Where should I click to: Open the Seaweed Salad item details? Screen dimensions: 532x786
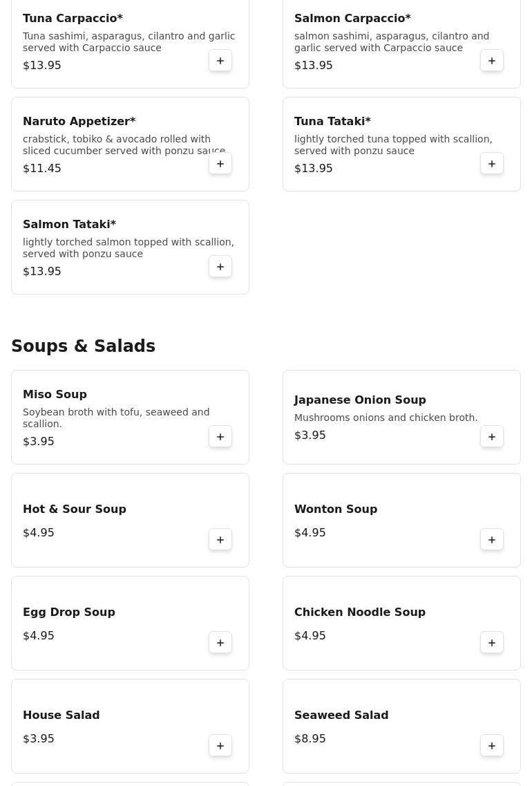tap(401, 727)
